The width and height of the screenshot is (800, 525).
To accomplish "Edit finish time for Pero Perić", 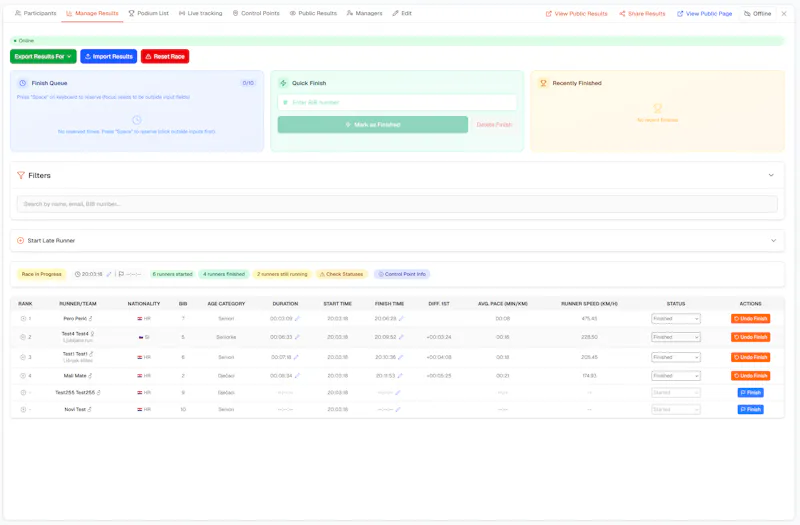I will (x=401, y=318).
